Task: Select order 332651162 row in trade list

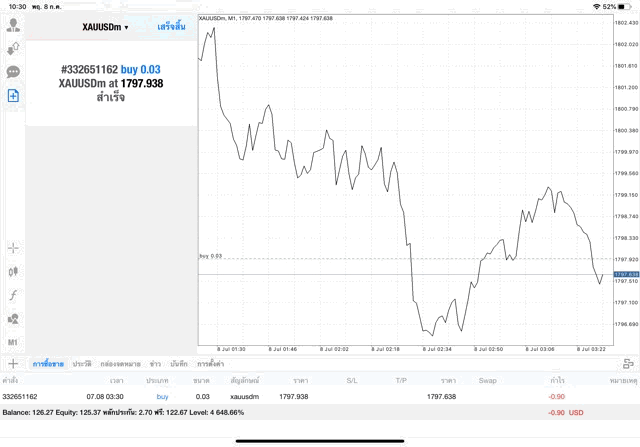Action: [320, 396]
